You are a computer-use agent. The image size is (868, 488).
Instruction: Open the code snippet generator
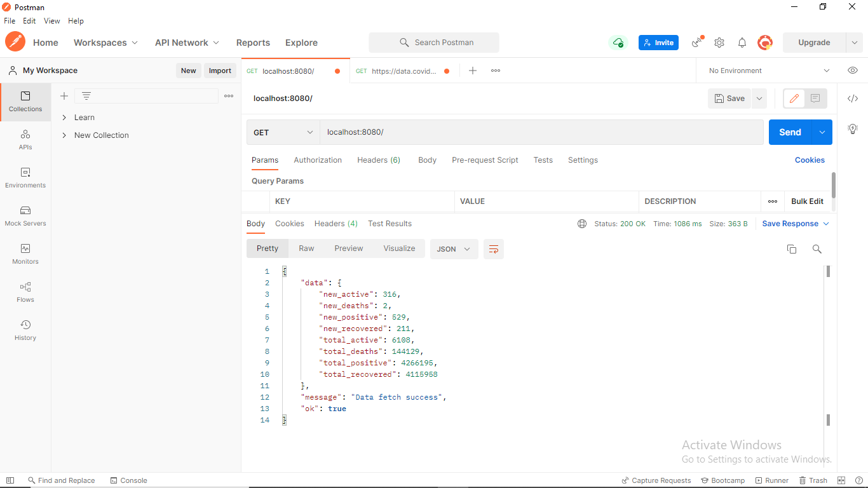pos(853,98)
